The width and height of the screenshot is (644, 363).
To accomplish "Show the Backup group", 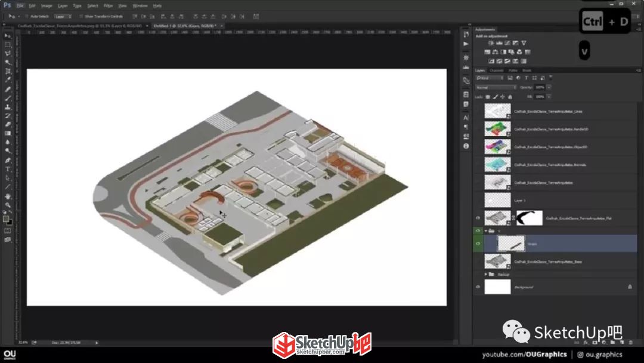I will coord(478,274).
